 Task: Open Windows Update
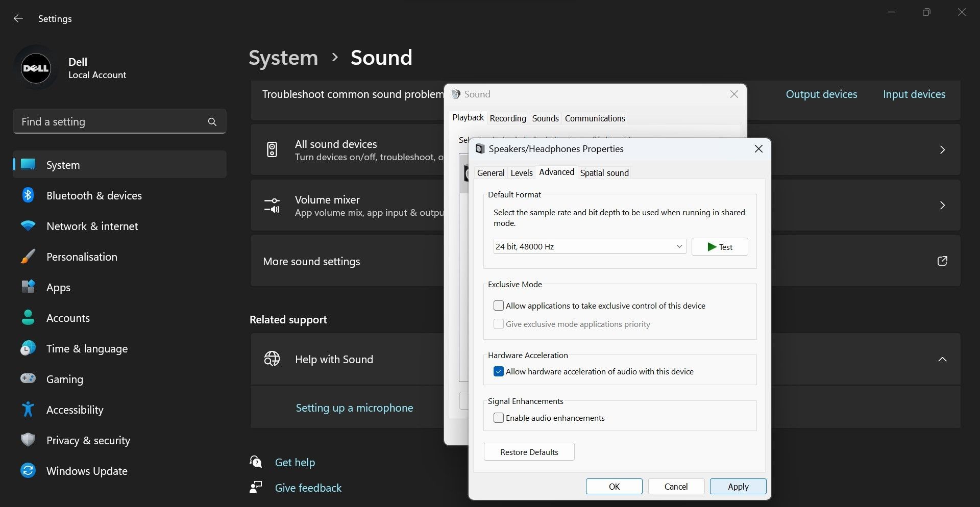[x=120, y=471]
